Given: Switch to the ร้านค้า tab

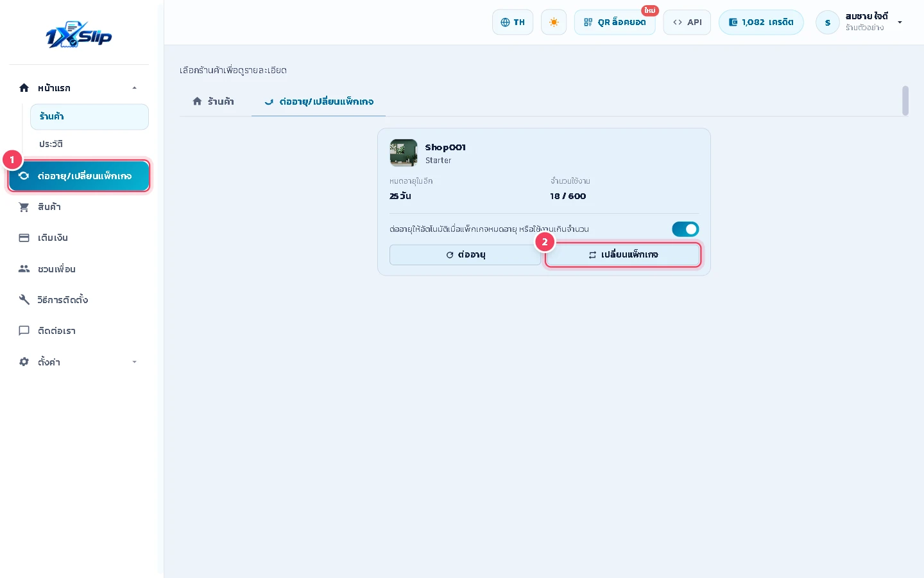Looking at the screenshot, I should [214, 101].
